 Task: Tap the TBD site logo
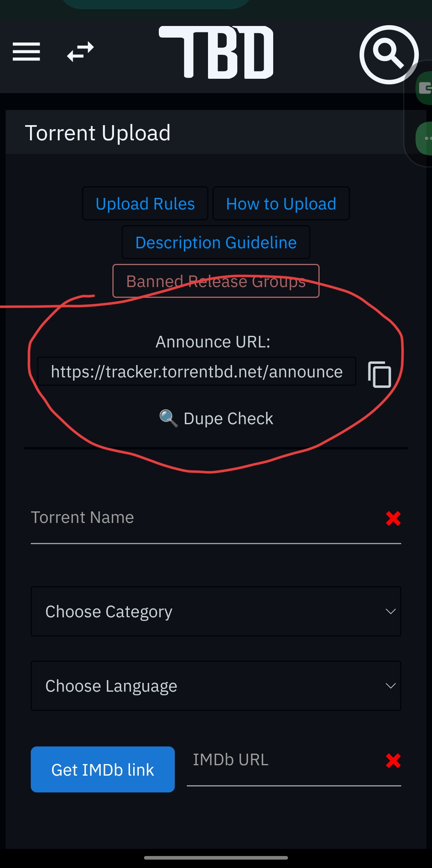[x=216, y=52]
